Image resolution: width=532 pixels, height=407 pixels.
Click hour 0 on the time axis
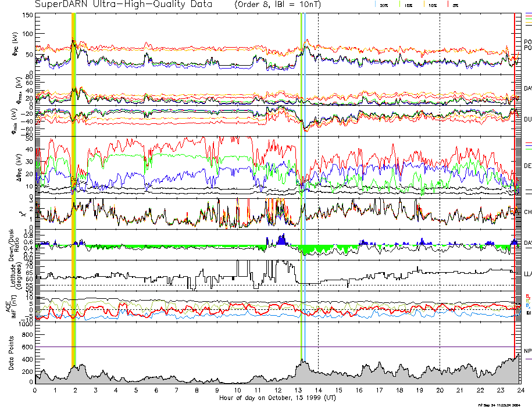pos(35,390)
